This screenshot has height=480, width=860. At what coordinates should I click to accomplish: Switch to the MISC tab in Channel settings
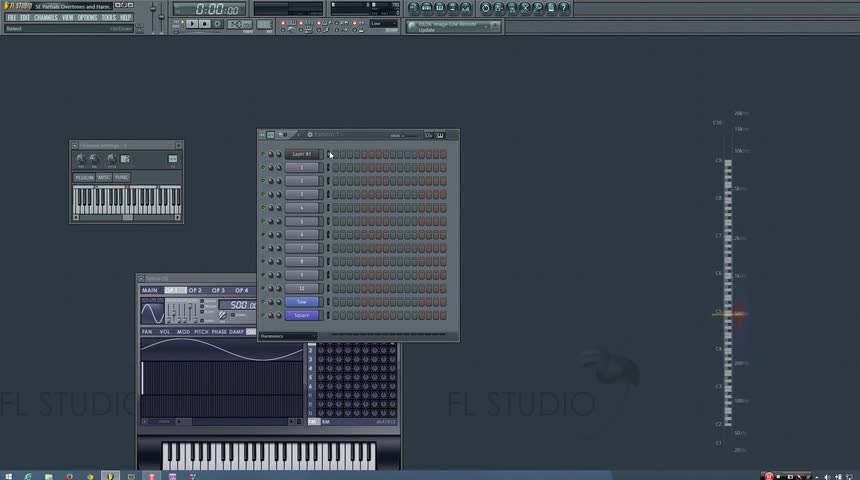click(x=104, y=178)
